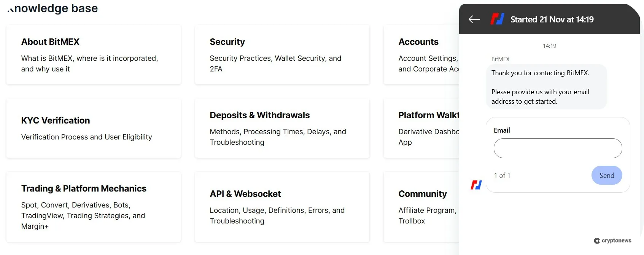Select the KYC Verification card
644x255 pixels.
(x=94, y=128)
